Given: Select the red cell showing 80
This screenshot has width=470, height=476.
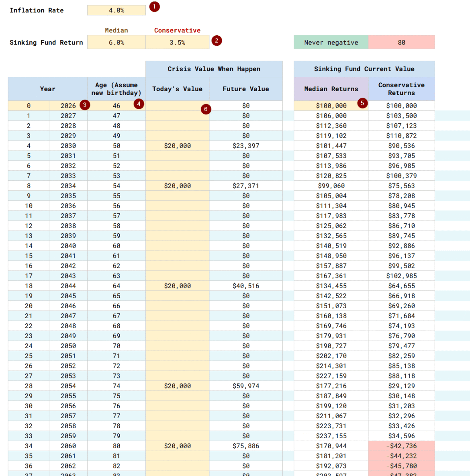Looking at the screenshot, I should [402, 42].
